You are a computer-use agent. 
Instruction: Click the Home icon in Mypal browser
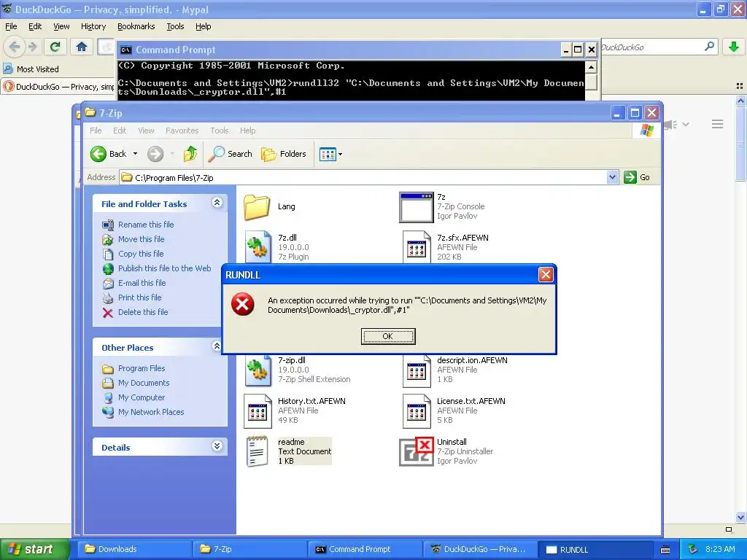pyautogui.click(x=82, y=47)
